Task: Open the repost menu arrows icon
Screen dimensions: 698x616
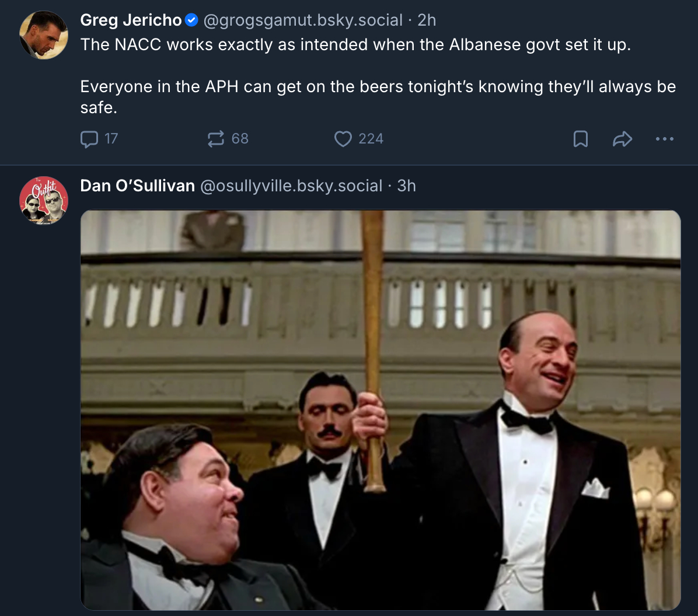Action: coord(215,139)
